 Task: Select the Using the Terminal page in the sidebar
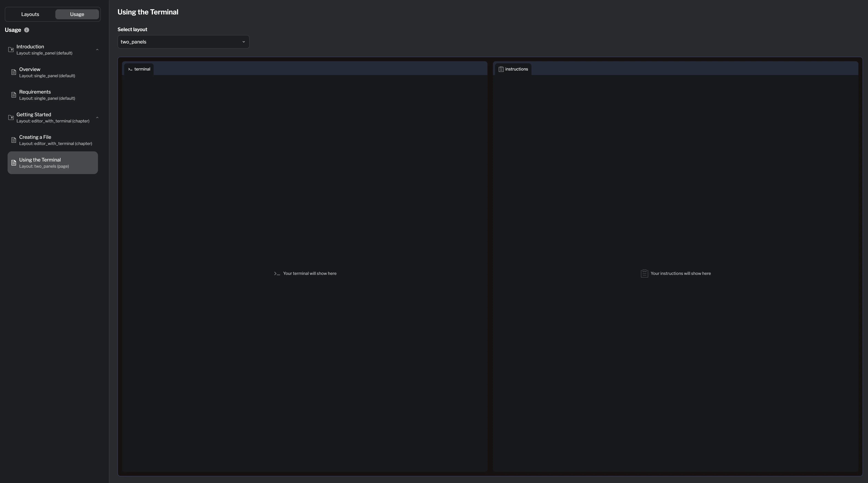click(x=53, y=163)
